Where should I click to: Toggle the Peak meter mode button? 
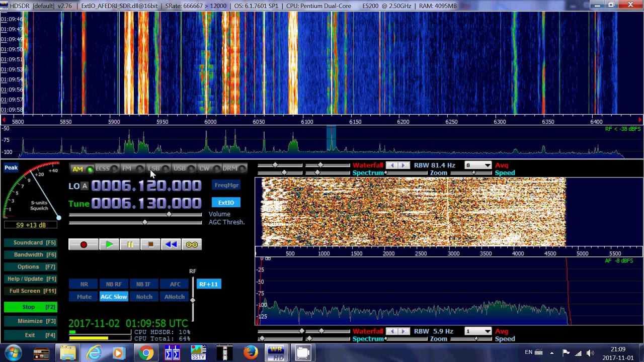pos(11,168)
